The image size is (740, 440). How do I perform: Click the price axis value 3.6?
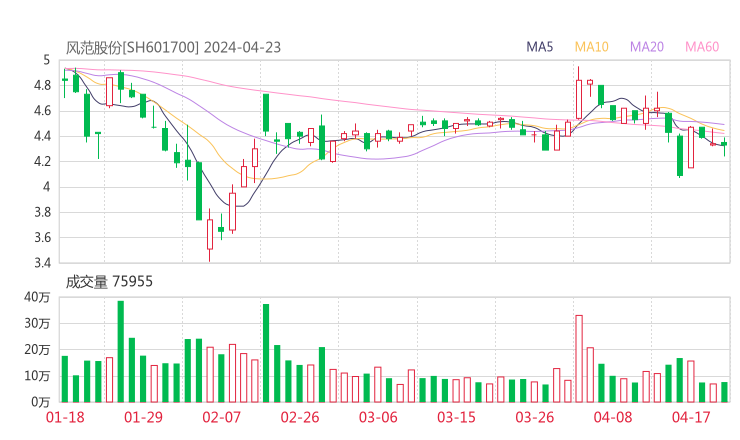click(x=42, y=237)
